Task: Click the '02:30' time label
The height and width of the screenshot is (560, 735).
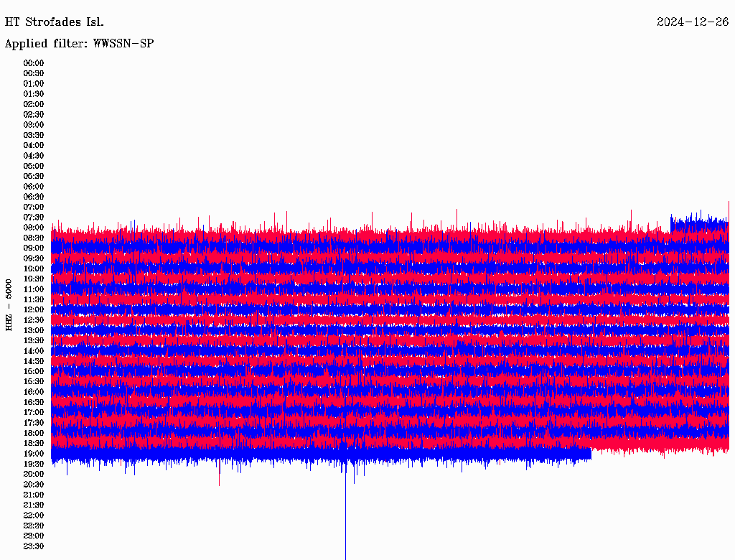Action: [x=34, y=115]
